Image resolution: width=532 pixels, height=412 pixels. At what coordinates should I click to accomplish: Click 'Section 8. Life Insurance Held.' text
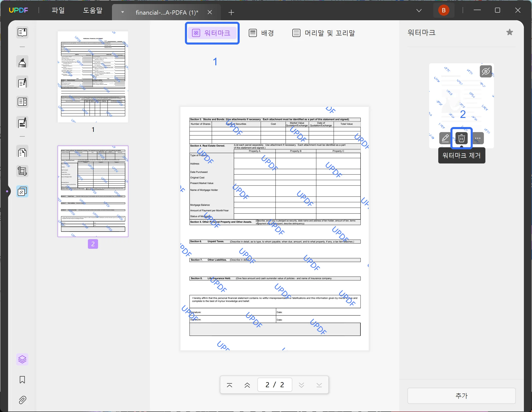pos(211,278)
